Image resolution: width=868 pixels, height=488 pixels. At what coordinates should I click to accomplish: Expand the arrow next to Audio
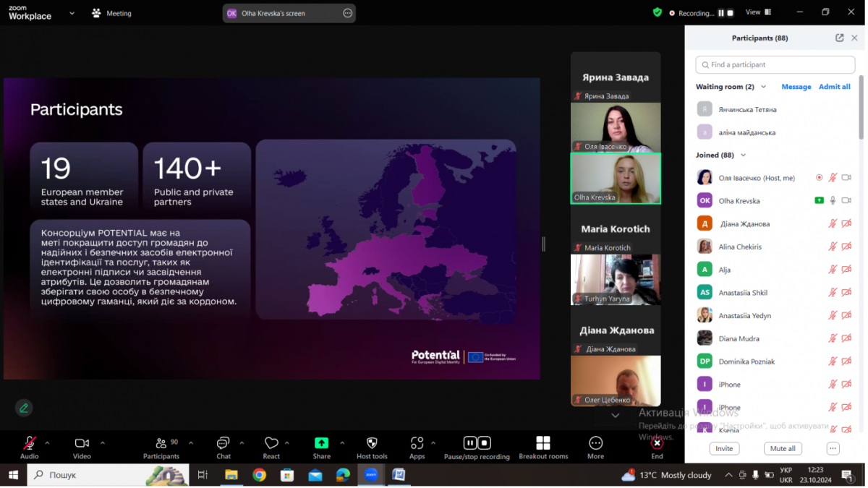[x=48, y=442]
